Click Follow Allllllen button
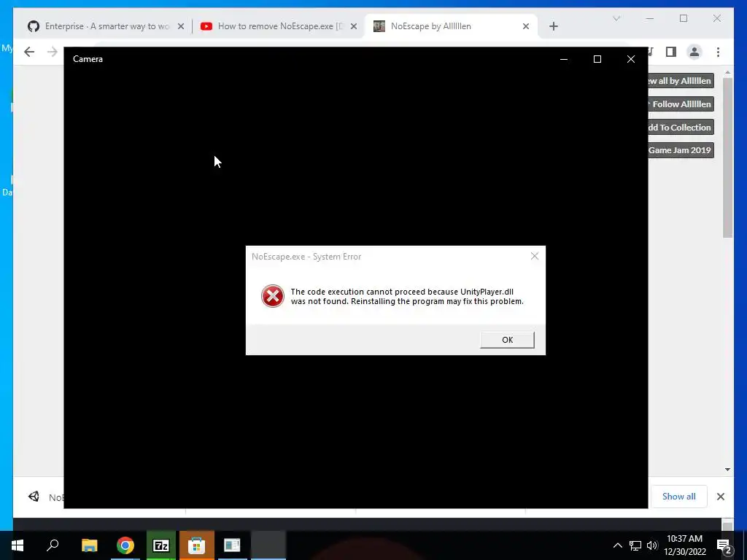The height and width of the screenshot is (560, 747). pos(681,104)
